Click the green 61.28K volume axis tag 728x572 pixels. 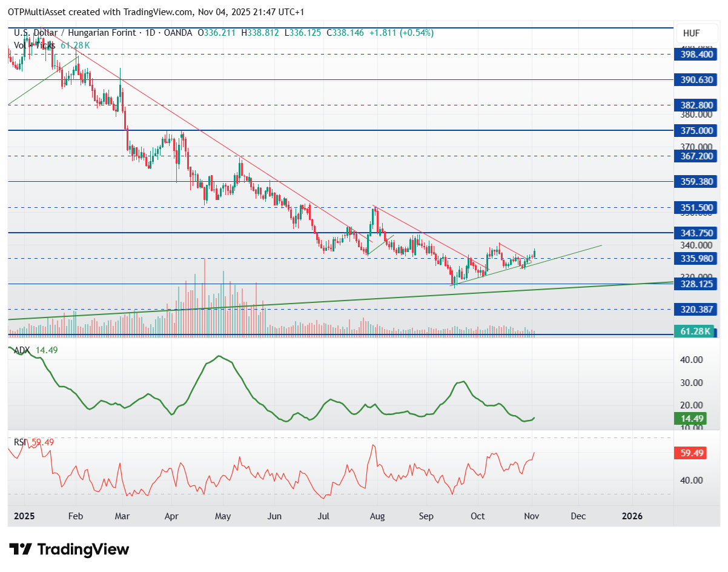pos(691,331)
